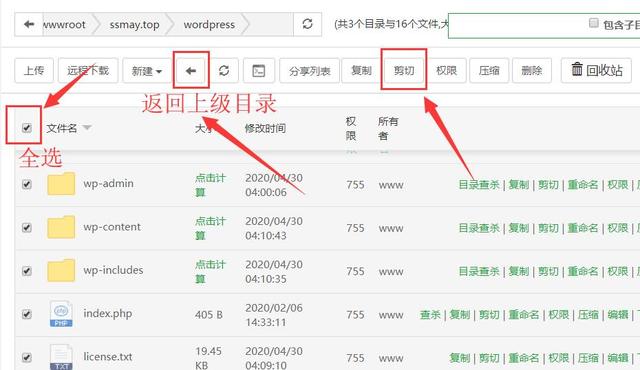Viewport: 640px width, 370px height.
Task: Click the 大小 column header
Action: coord(204,128)
